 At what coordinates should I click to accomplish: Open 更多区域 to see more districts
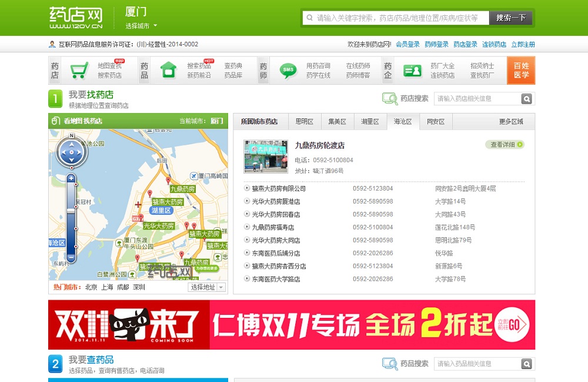(x=511, y=122)
